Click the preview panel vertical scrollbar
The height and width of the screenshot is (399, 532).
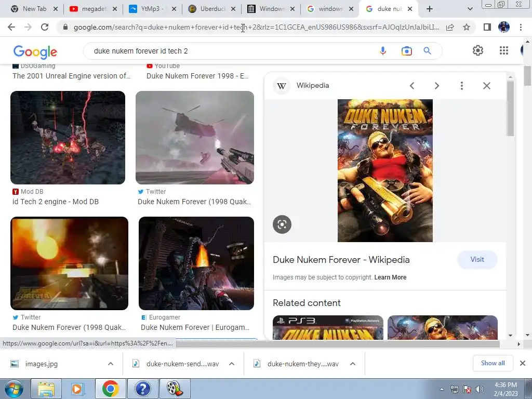(510, 109)
